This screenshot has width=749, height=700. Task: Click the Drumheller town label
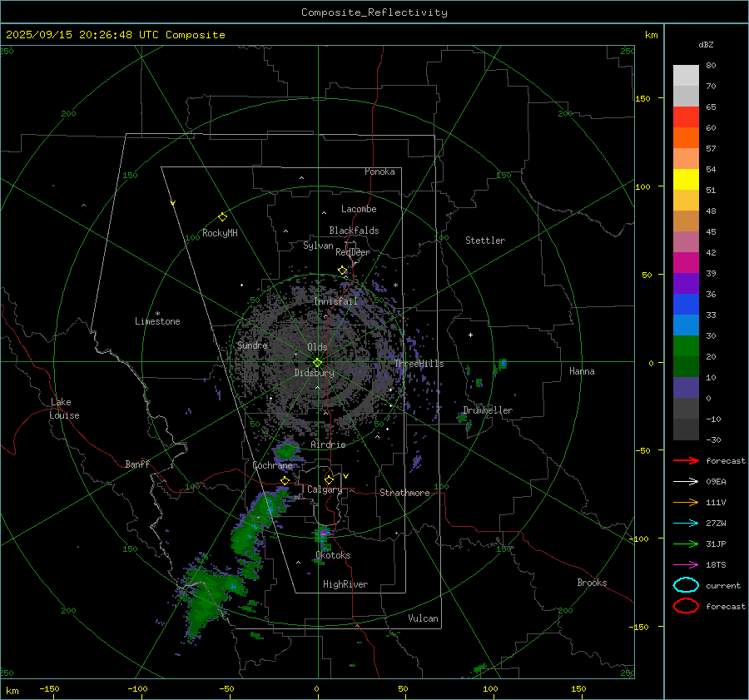point(488,410)
